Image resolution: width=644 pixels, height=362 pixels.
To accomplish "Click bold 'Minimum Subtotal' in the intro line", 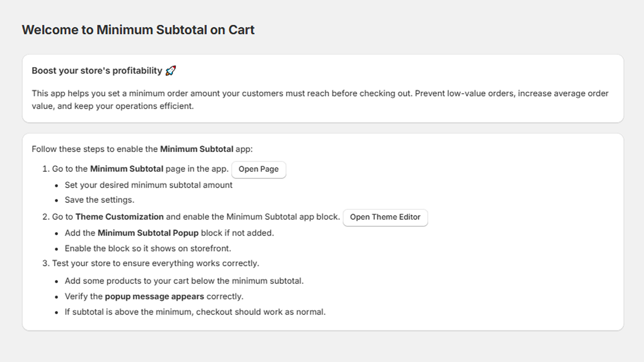I will (x=196, y=149).
